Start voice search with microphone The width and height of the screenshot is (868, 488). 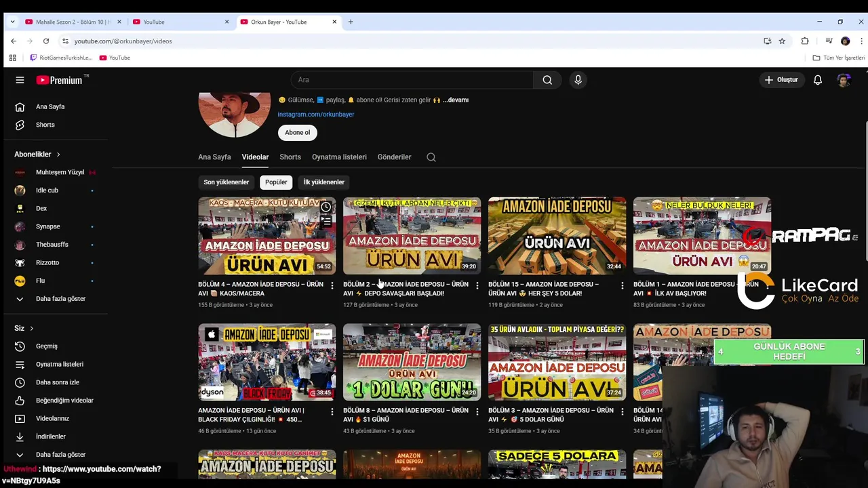point(578,80)
